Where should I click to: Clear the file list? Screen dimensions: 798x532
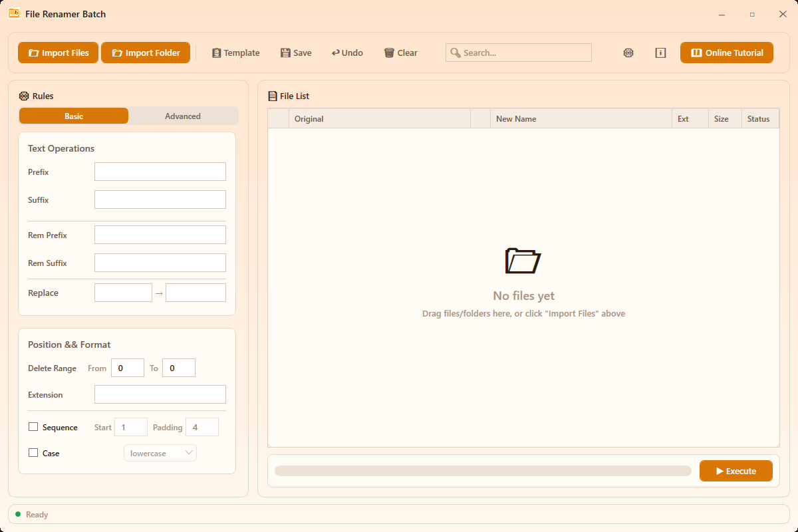pos(401,53)
